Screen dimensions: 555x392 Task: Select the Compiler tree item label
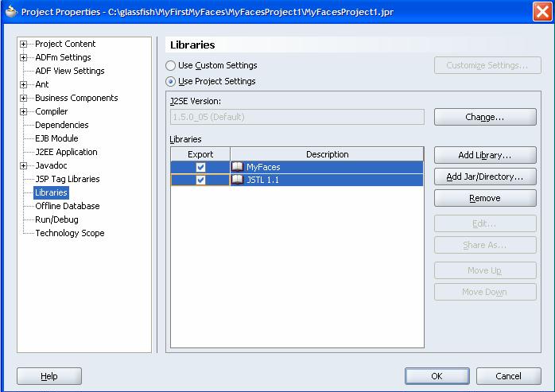click(x=52, y=111)
